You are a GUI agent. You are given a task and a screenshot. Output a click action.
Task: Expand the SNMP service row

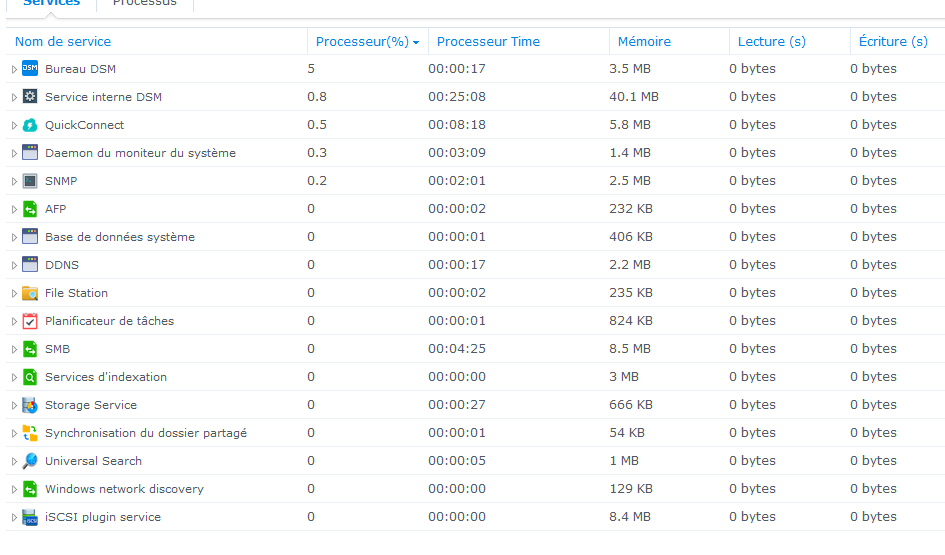point(14,181)
